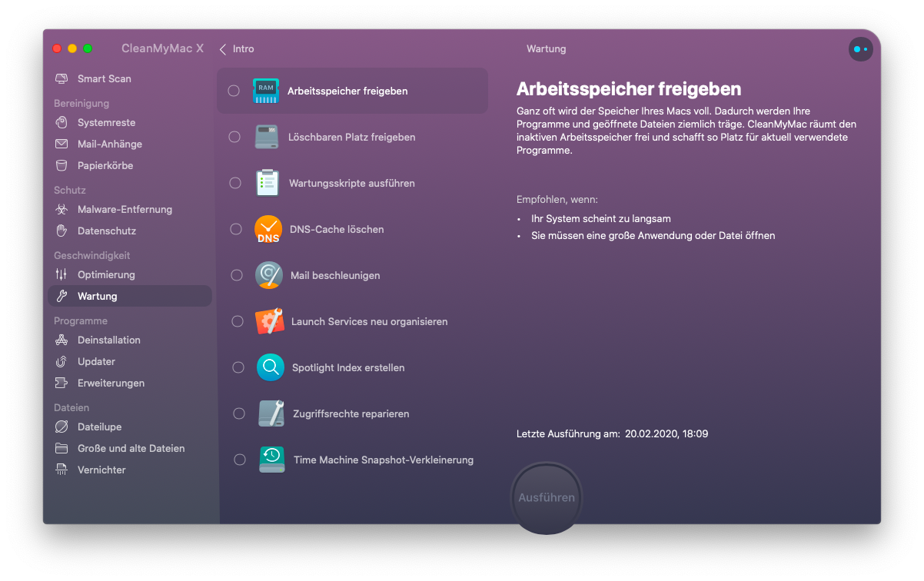Click the Datenschutz hand icon
This screenshot has width=924, height=581.
point(61,231)
